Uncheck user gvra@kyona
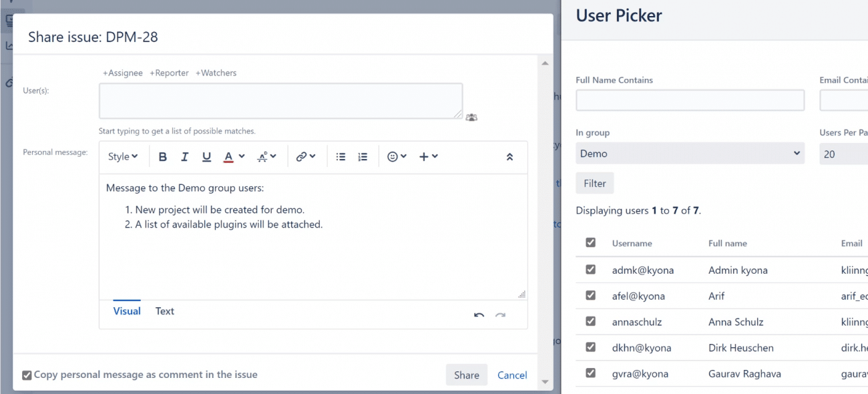This screenshot has width=868, height=394. pyautogui.click(x=590, y=373)
